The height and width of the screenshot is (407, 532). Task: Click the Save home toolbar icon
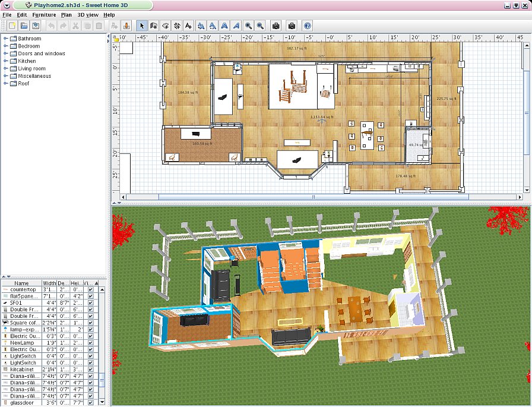point(36,26)
